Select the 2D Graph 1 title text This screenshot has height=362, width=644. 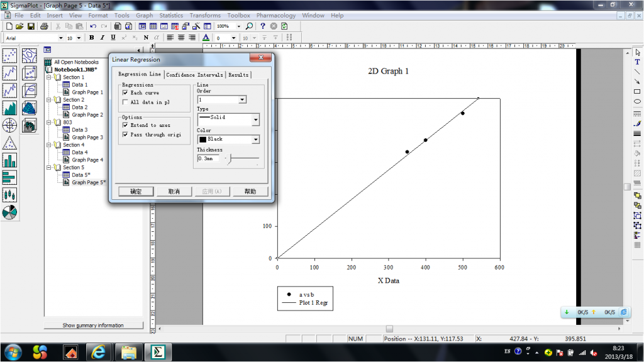pos(388,71)
